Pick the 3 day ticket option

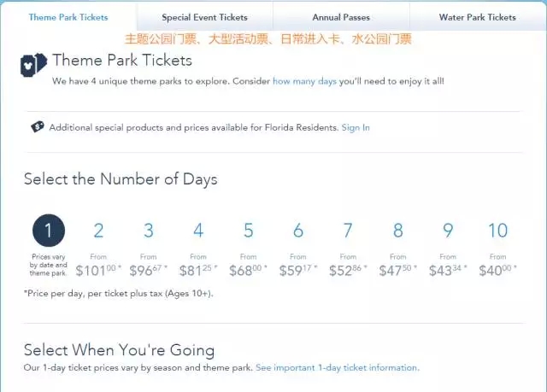coord(149,231)
